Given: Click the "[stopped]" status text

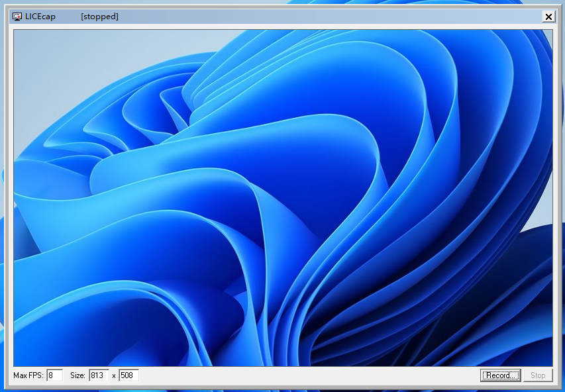Looking at the screenshot, I should click(x=99, y=17).
